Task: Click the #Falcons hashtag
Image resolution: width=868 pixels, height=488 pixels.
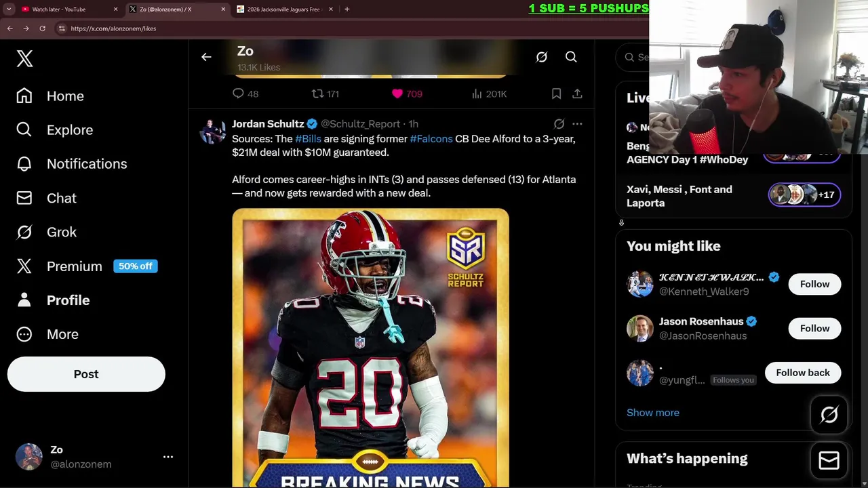Action: 431,138
